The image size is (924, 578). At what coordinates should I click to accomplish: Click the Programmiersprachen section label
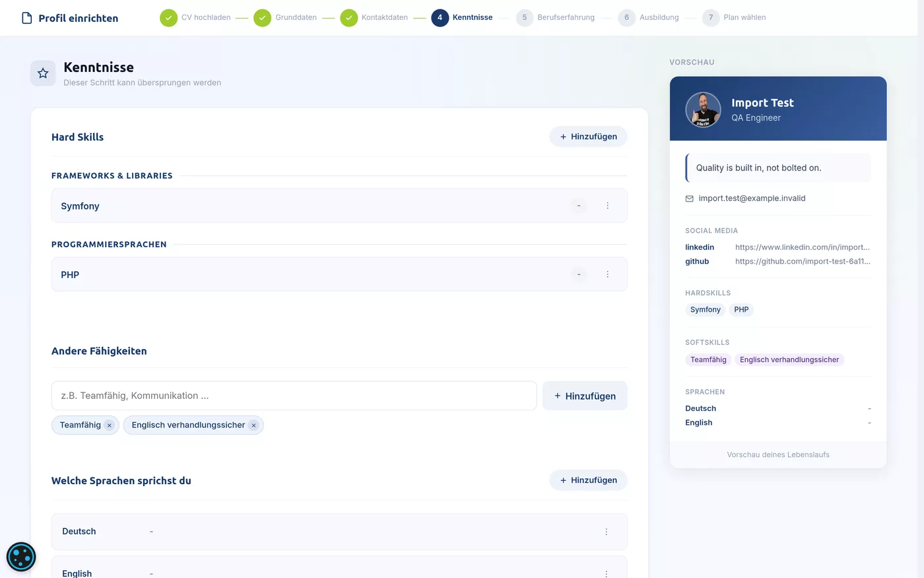pos(109,244)
